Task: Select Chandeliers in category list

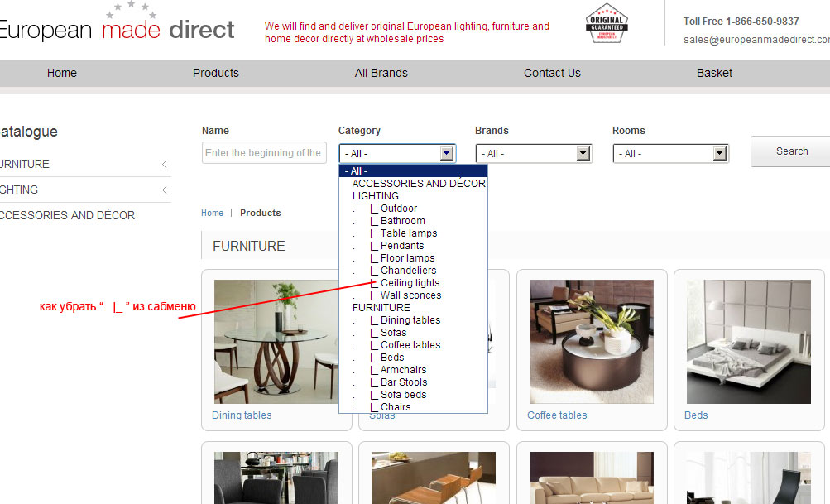Action: point(408,271)
